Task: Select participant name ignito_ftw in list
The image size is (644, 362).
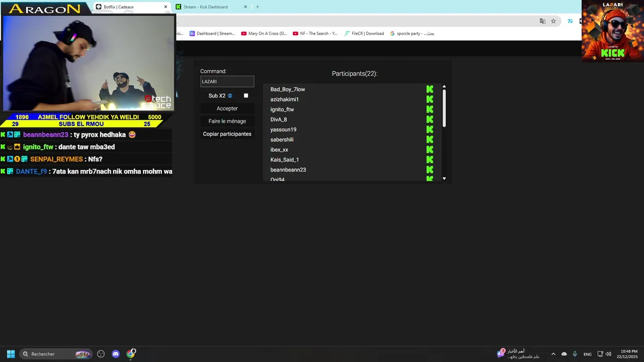Action: 282,110
